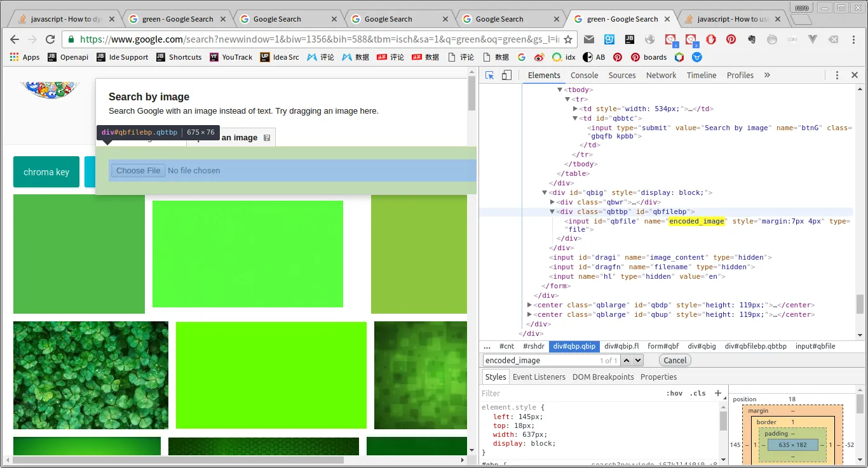Open the DevTools three-dot customize menu

click(x=837, y=75)
